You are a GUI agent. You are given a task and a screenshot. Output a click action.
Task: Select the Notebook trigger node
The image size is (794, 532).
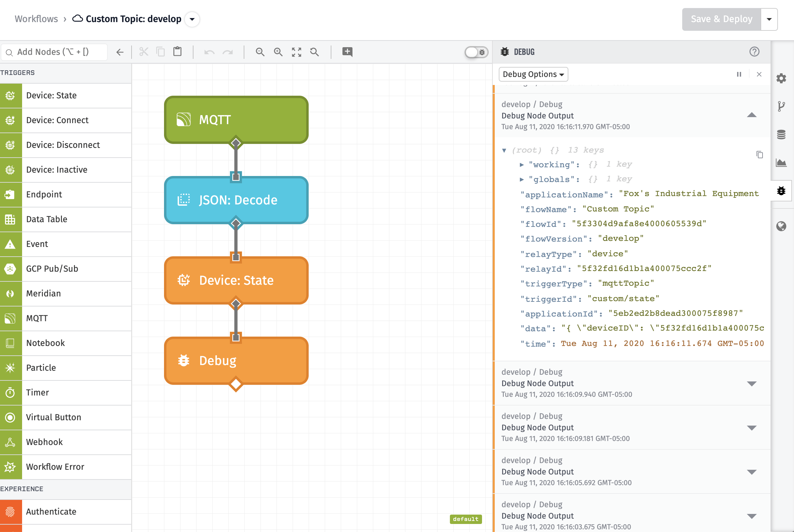[x=66, y=343]
